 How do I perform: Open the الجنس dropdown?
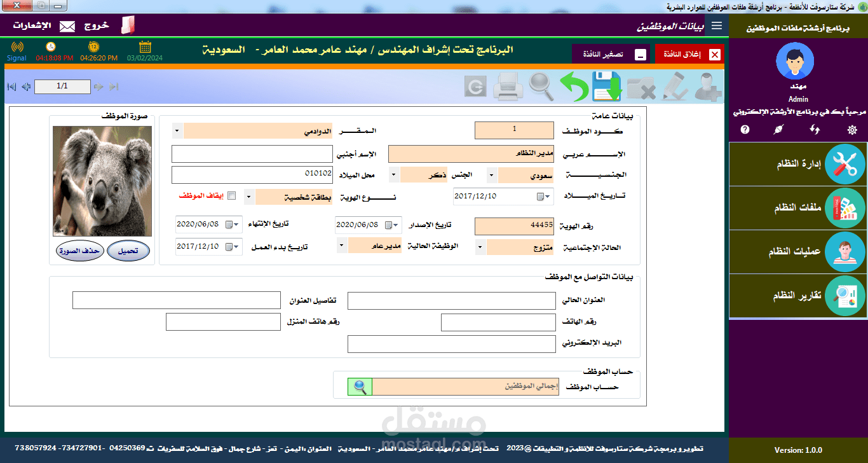(x=395, y=174)
